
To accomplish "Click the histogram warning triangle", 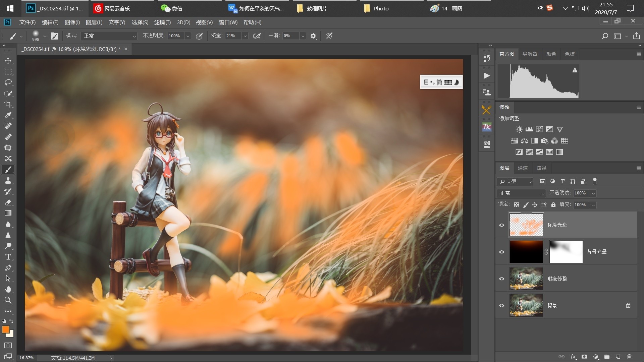I will click(x=575, y=70).
